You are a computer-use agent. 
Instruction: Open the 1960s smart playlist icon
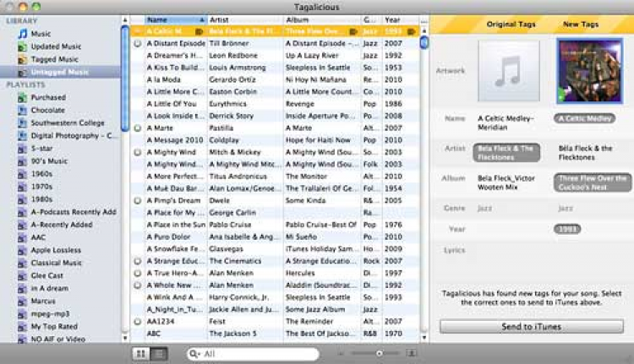click(x=23, y=174)
